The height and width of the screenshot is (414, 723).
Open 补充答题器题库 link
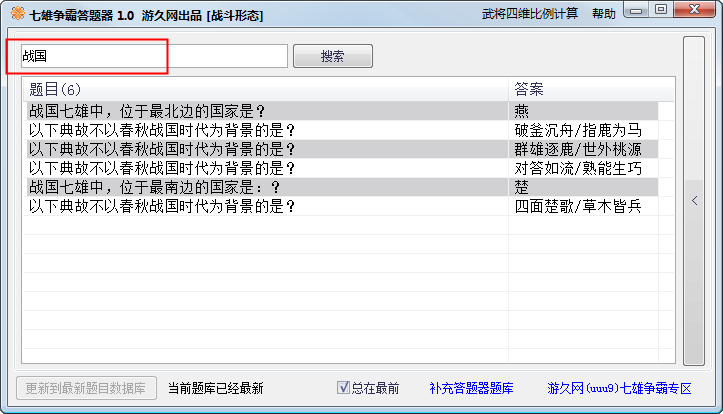(471, 388)
